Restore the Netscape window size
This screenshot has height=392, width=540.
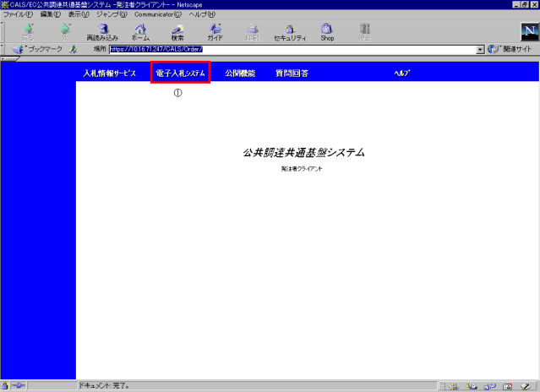coord(525,4)
